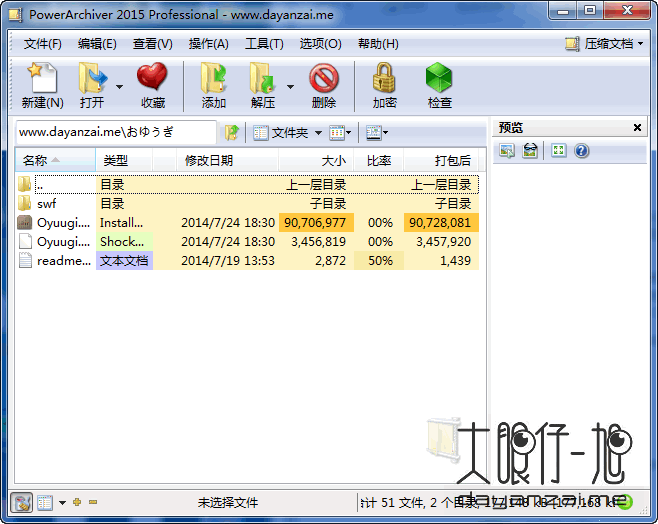The height and width of the screenshot is (524, 658).
Task: Click the 文本文档 type cell
Action: click(x=124, y=261)
